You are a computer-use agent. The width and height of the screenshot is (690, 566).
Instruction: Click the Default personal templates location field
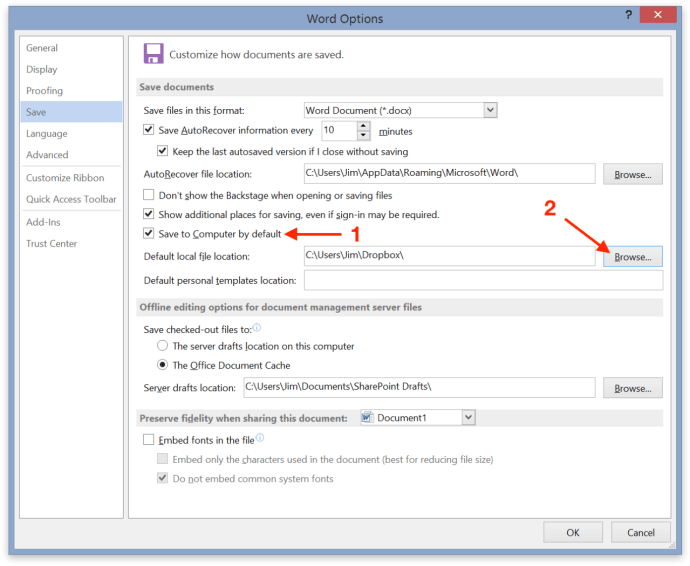(x=483, y=280)
